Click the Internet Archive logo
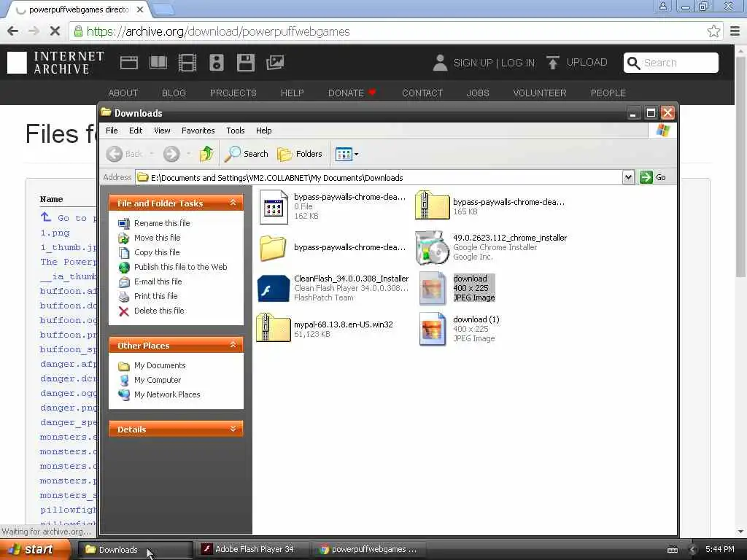Image resolution: width=747 pixels, height=560 pixels. coord(55,63)
